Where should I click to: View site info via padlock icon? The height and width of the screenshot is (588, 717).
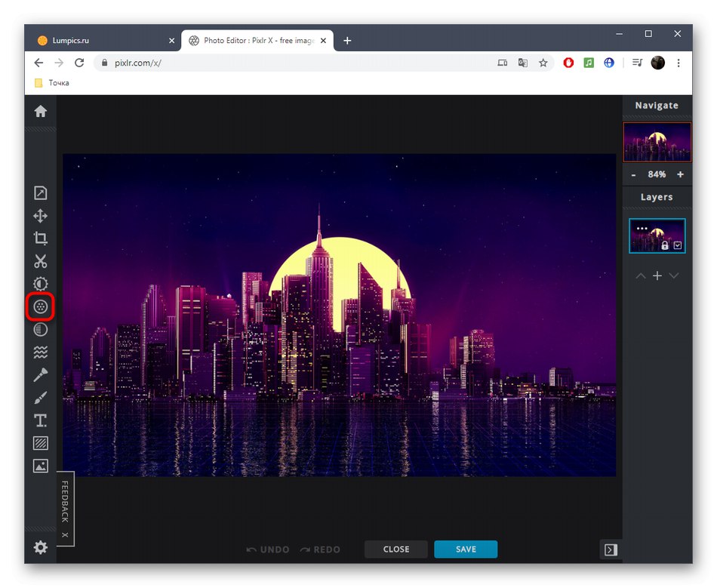click(104, 63)
